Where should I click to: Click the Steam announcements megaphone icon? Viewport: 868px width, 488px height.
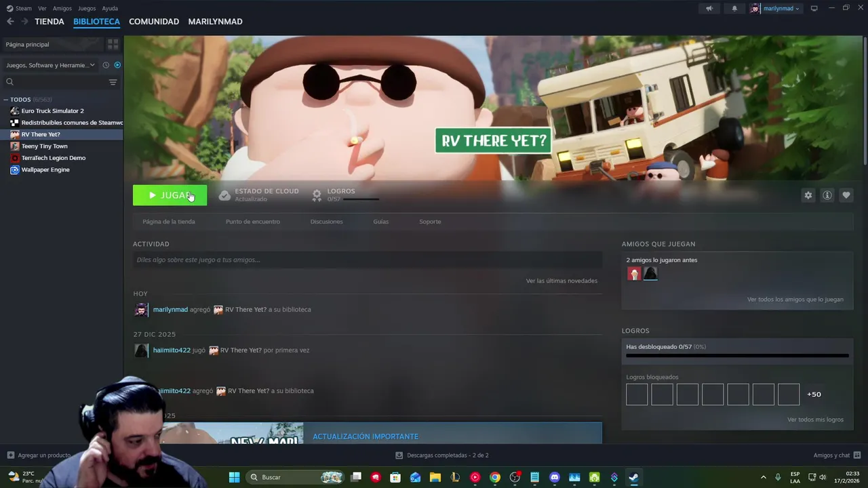(x=709, y=8)
